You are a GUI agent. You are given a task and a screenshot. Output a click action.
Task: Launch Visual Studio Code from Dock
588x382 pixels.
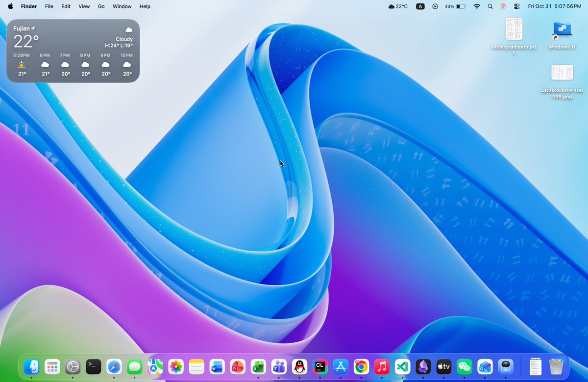[402, 366]
